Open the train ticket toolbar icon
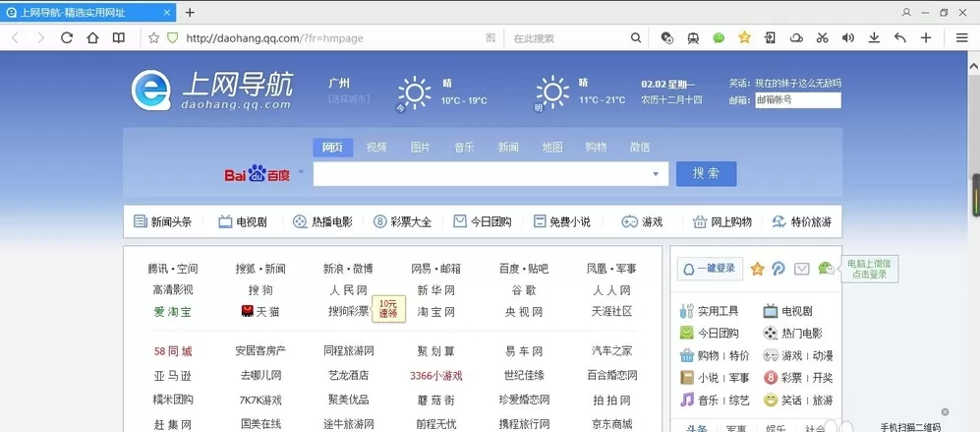The image size is (980, 432). click(693, 38)
